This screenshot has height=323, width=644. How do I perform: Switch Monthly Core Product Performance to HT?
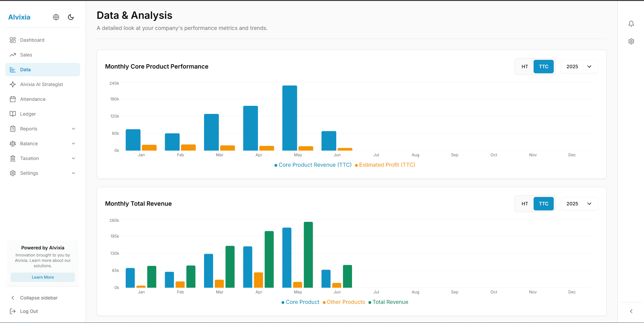pyautogui.click(x=525, y=67)
